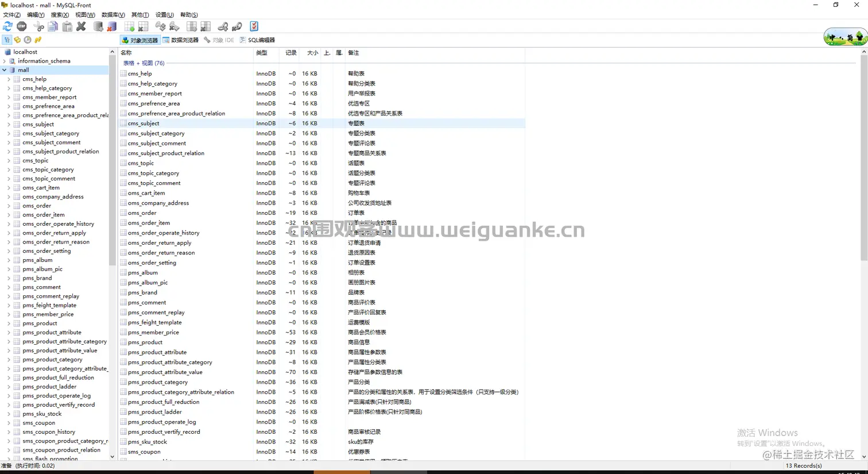Image resolution: width=868 pixels, height=474 pixels.
Task: Toggle the navigator tree view icon
Action: (x=7, y=40)
